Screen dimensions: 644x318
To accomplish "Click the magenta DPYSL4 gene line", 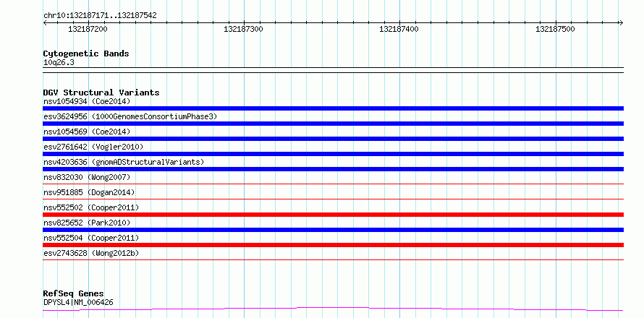I will [x=333, y=309].
